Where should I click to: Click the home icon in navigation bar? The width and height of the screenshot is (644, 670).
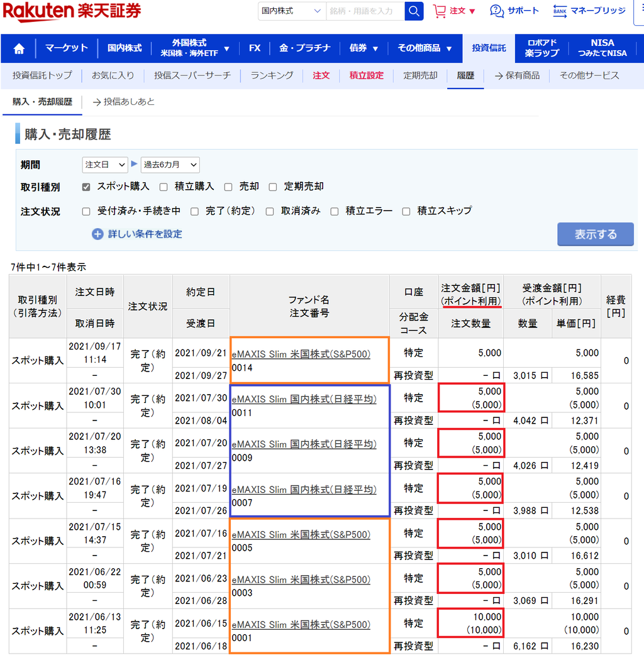(19, 49)
